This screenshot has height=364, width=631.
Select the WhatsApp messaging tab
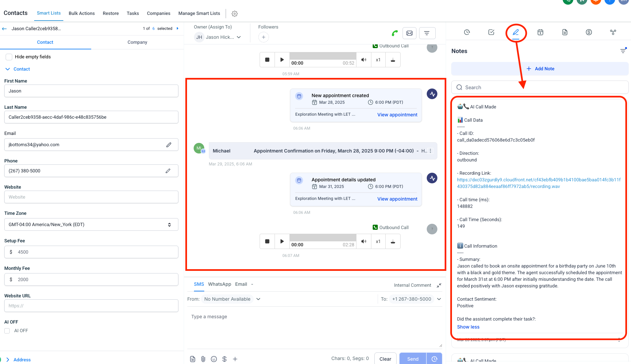tap(220, 284)
